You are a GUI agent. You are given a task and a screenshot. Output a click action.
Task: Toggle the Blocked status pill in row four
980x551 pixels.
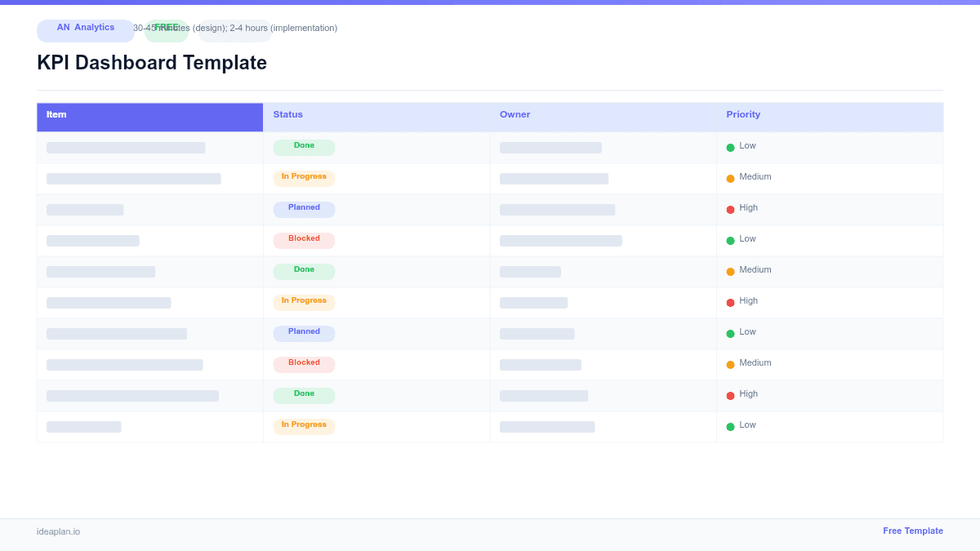click(304, 239)
